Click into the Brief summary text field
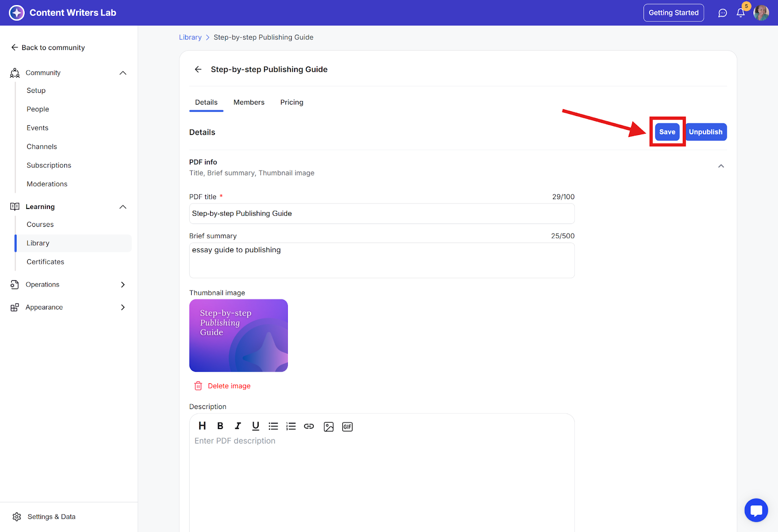 coord(382,260)
